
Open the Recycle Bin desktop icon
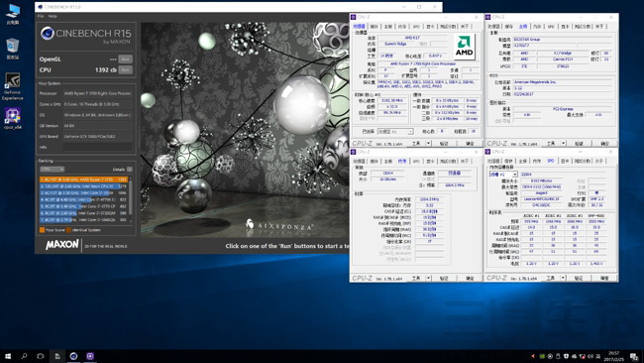click(x=13, y=49)
